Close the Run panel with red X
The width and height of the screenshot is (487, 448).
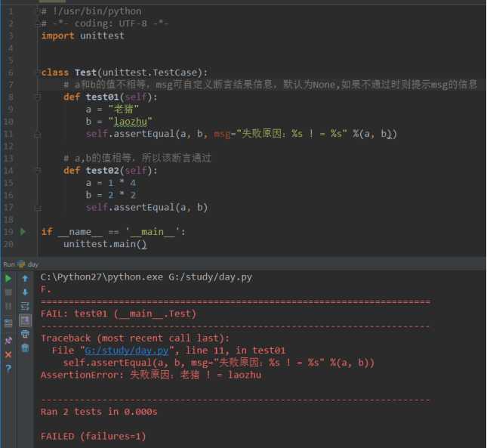8,354
